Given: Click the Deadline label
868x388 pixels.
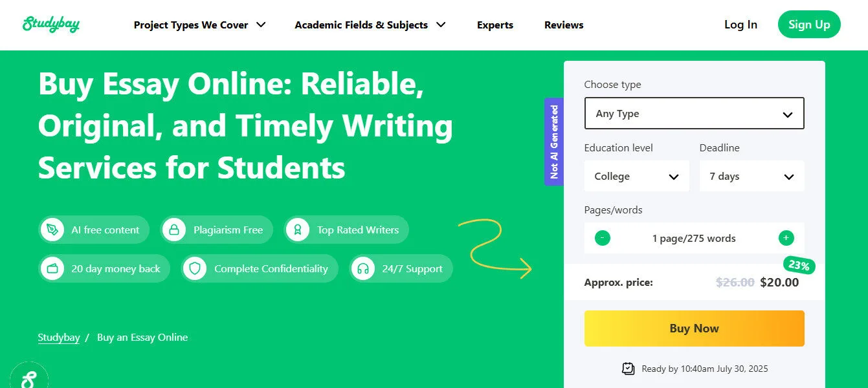Looking at the screenshot, I should click(x=719, y=148).
